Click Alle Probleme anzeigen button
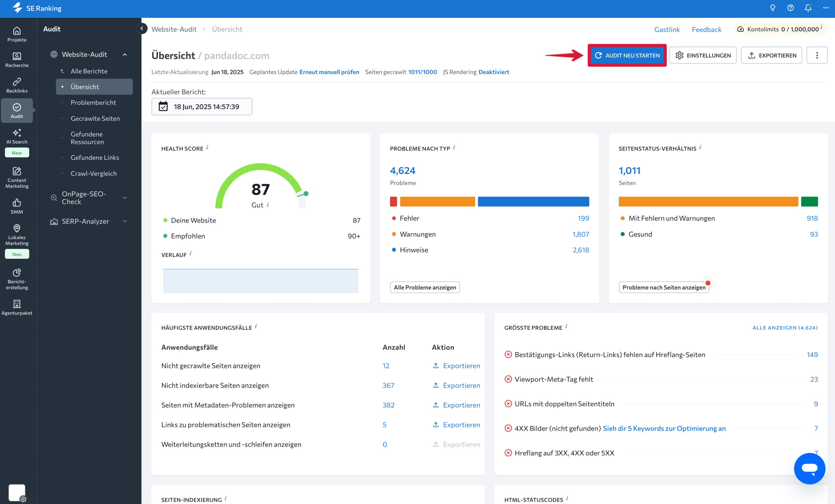This screenshot has height=504, width=835. [x=425, y=287]
